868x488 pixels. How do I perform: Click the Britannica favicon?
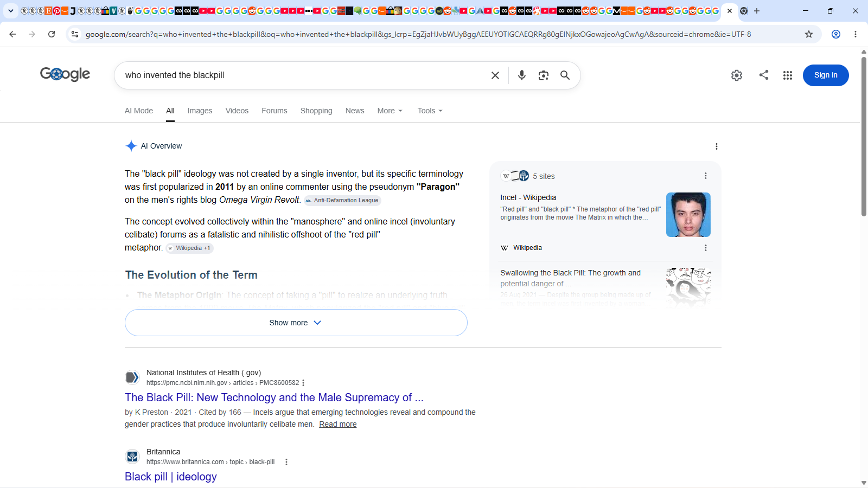132,457
